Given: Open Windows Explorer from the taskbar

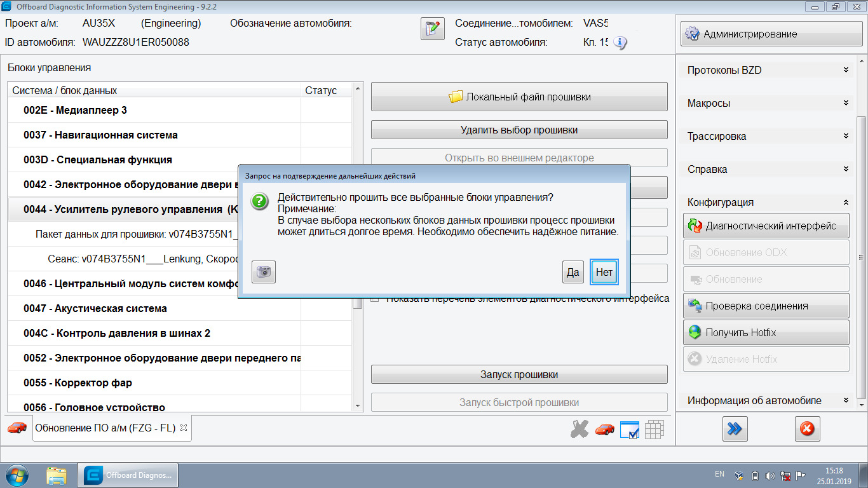Looking at the screenshot, I should coord(57,475).
